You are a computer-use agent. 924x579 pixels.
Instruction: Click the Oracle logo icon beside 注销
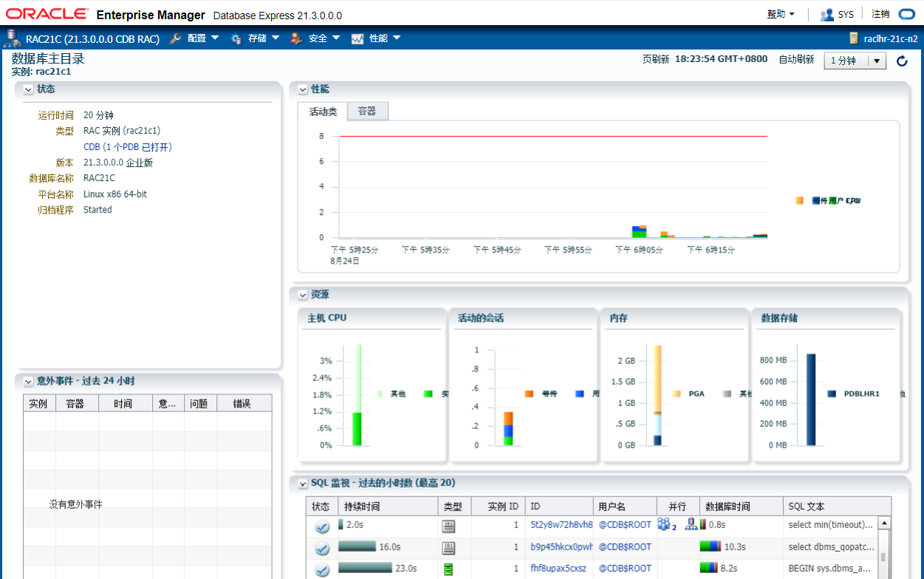(x=906, y=14)
